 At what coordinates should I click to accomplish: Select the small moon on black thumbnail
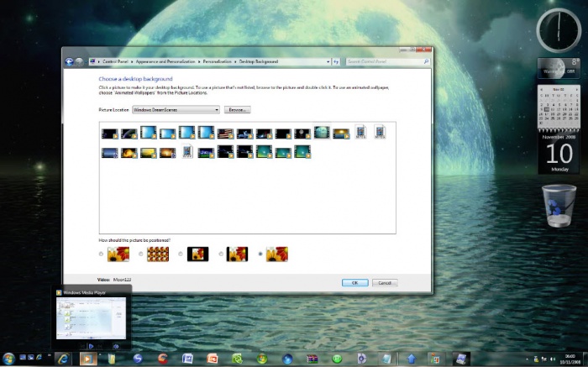coord(302,134)
